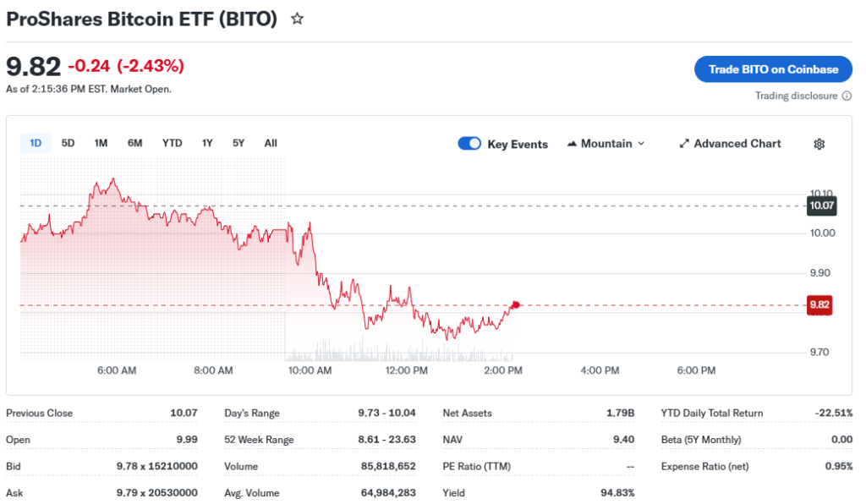The image size is (866, 504).
Task: Select the 1D time range tab
Action: [x=36, y=143]
